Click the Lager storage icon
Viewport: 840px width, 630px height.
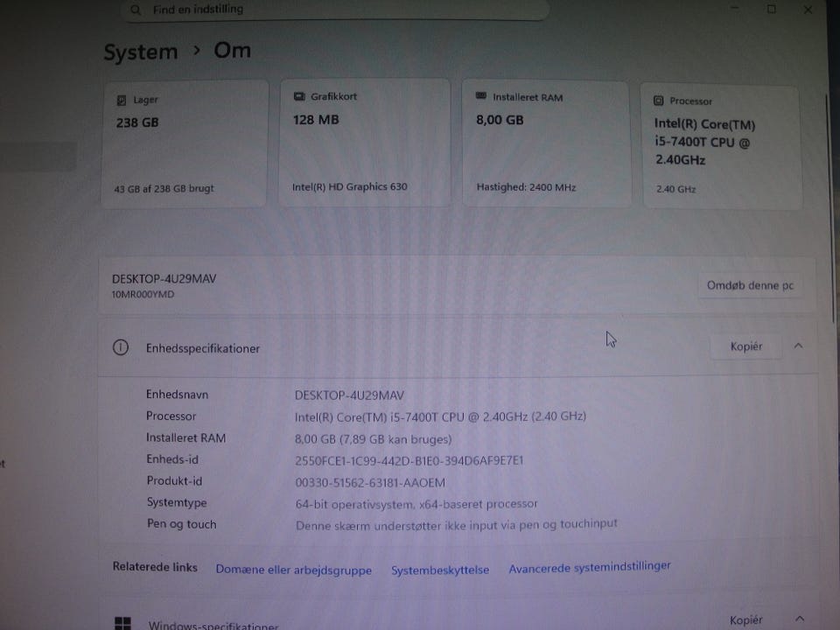(122, 100)
